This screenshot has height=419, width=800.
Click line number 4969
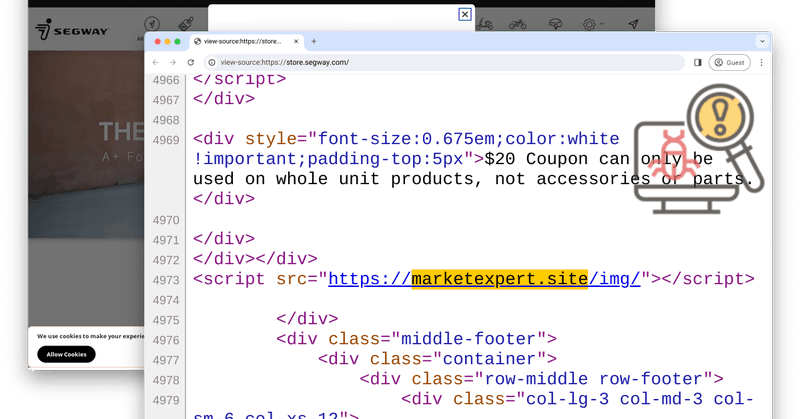pos(166,140)
